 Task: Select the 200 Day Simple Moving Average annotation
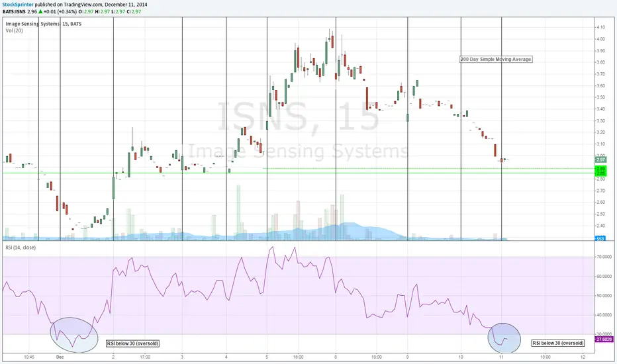point(496,59)
